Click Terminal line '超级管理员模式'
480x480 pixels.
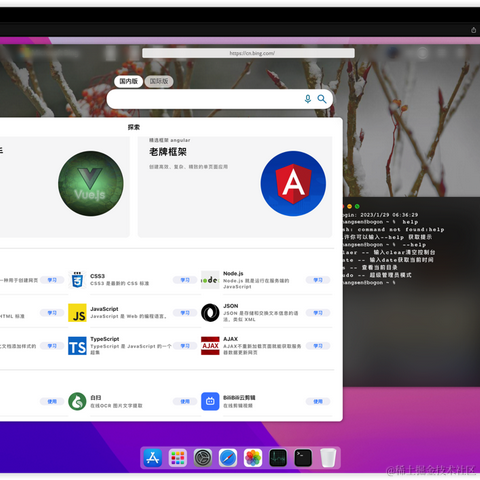[x=390, y=275]
